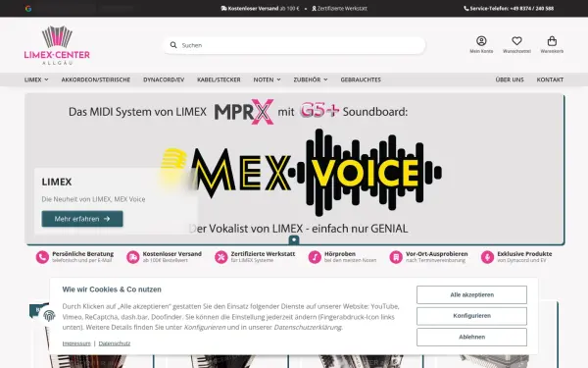Click the Kostenloser Versand truck icon
The height and width of the screenshot is (368, 588).
click(x=132, y=257)
